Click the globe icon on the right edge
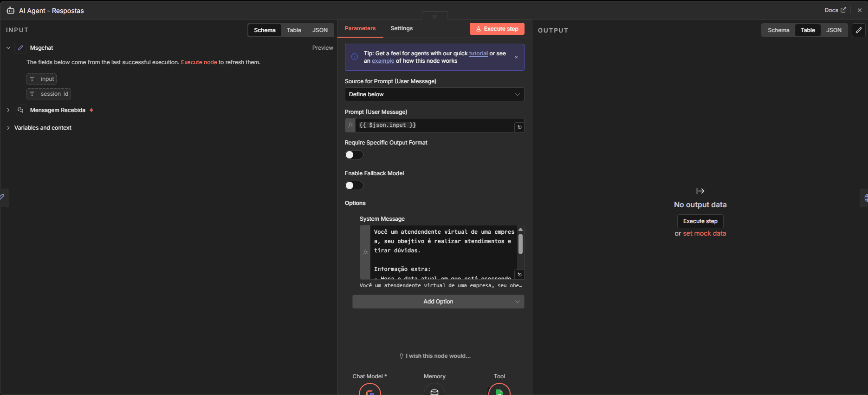Screen dimensions: 868x395 (864, 198)
